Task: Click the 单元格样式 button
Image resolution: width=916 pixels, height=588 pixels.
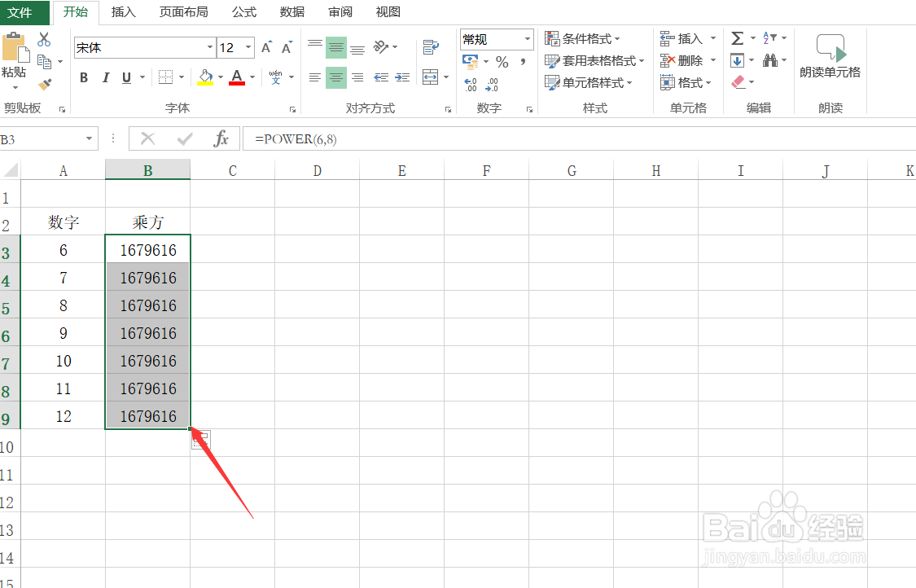Action: (589, 82)
